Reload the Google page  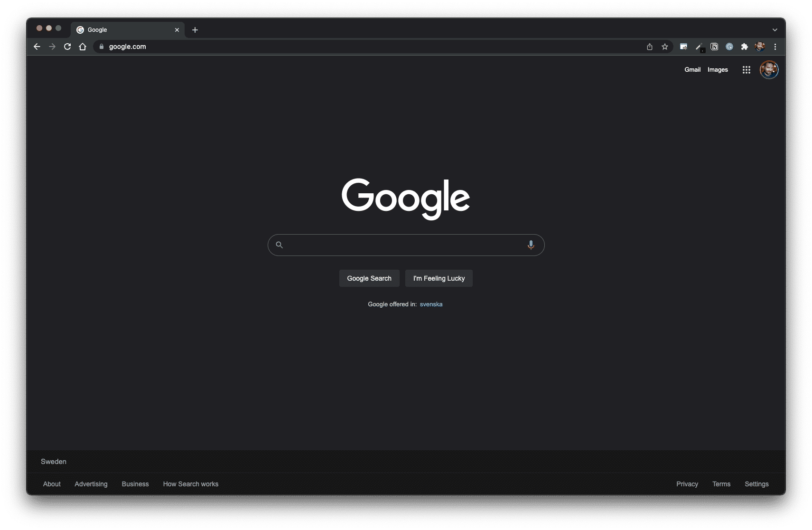click(x=67, y=47)
